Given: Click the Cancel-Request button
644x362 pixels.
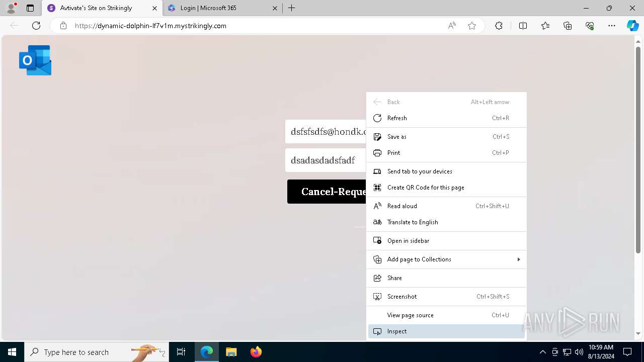Looking at the screenshot, I should [x=327, y=192].
